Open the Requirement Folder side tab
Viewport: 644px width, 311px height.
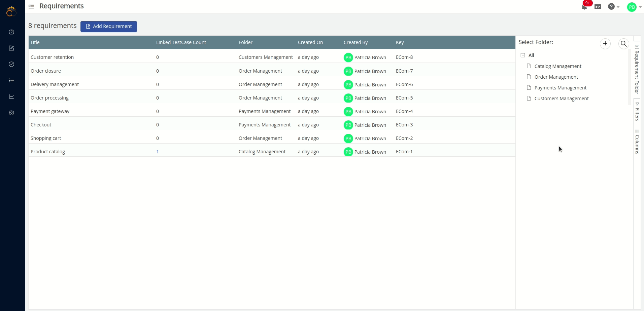[637, 69]
